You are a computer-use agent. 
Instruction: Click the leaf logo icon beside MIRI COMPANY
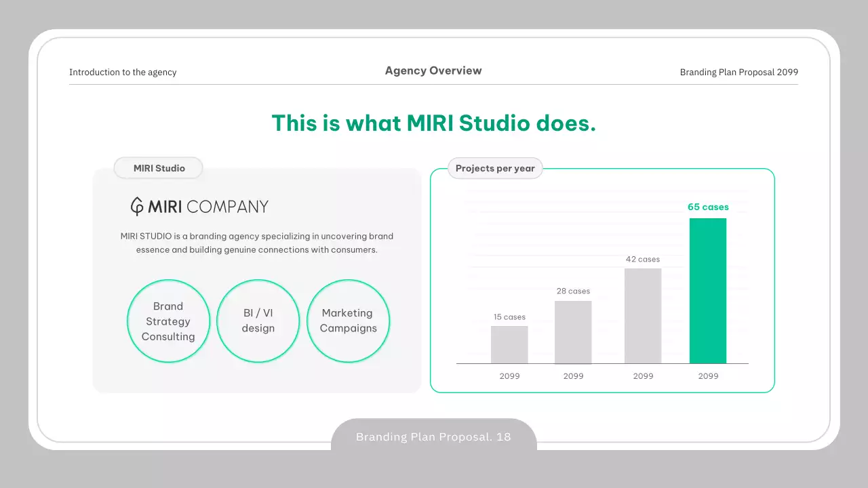pyautogui.click(x=137, y=206)
